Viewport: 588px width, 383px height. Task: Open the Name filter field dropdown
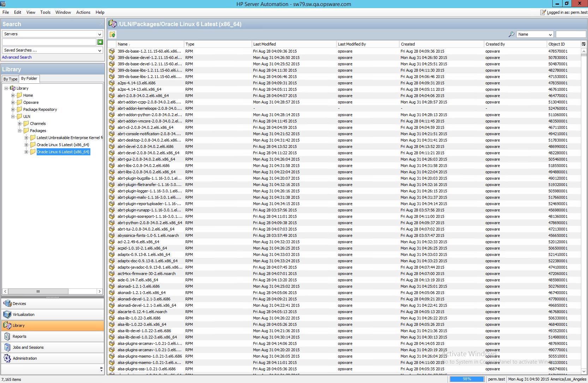[x=550, y=35]
